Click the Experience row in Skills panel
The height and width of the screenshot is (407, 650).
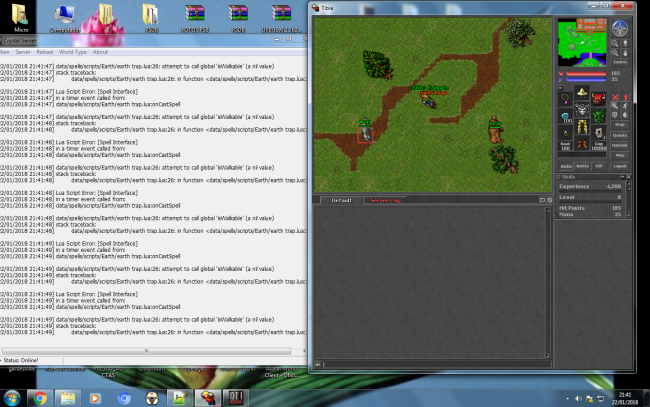point(590,187)
